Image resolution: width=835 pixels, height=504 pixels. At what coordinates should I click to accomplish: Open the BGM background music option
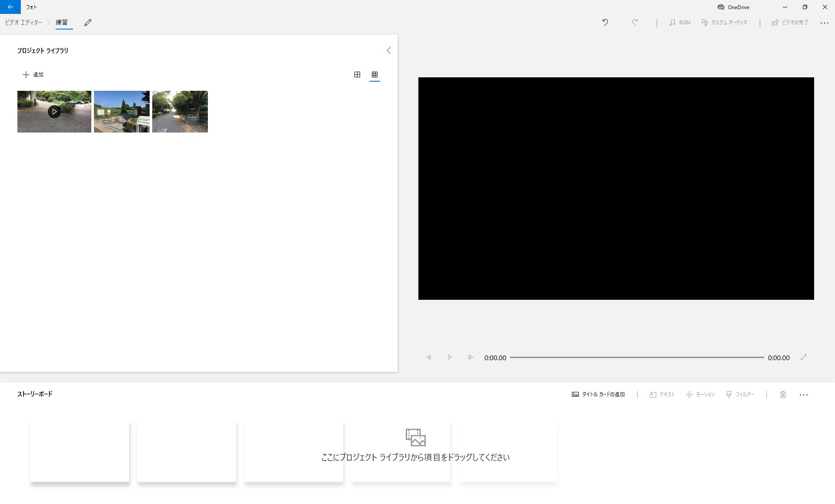(680, 23)
